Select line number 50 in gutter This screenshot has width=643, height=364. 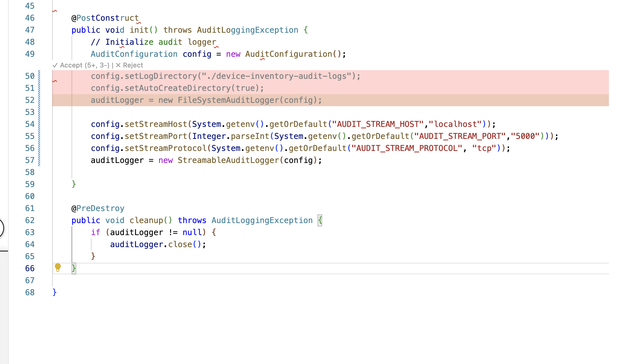[30, 76]
